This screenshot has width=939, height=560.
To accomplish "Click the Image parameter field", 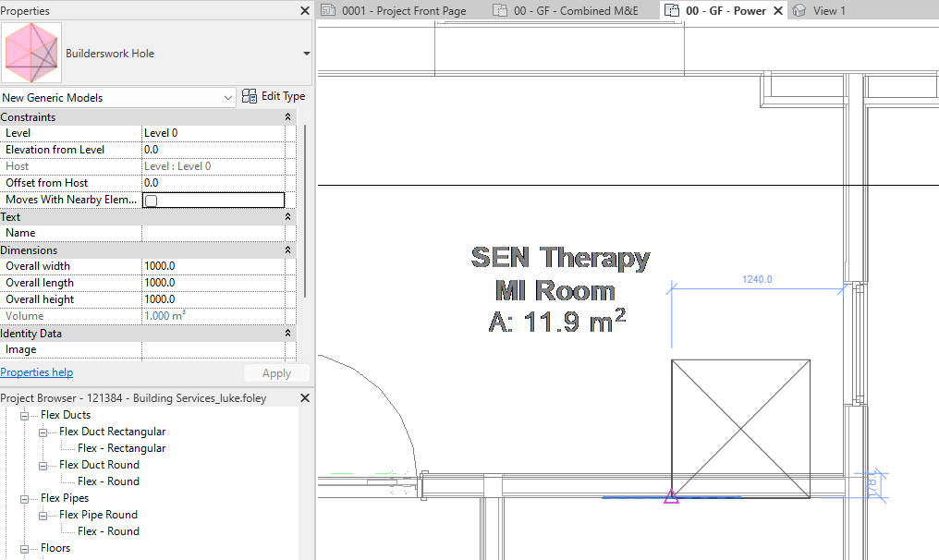I will coord(213,349).
